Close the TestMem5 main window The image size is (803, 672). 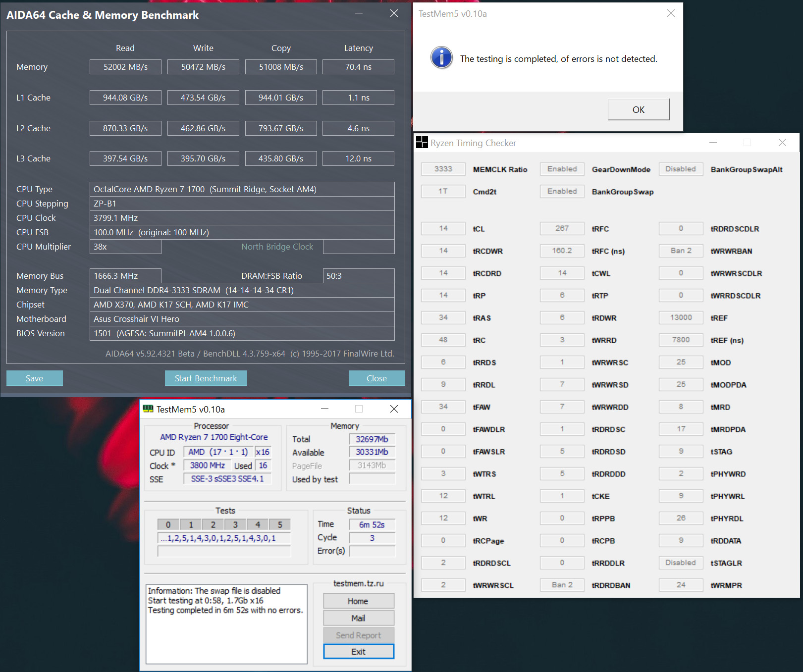coord(394,409)
